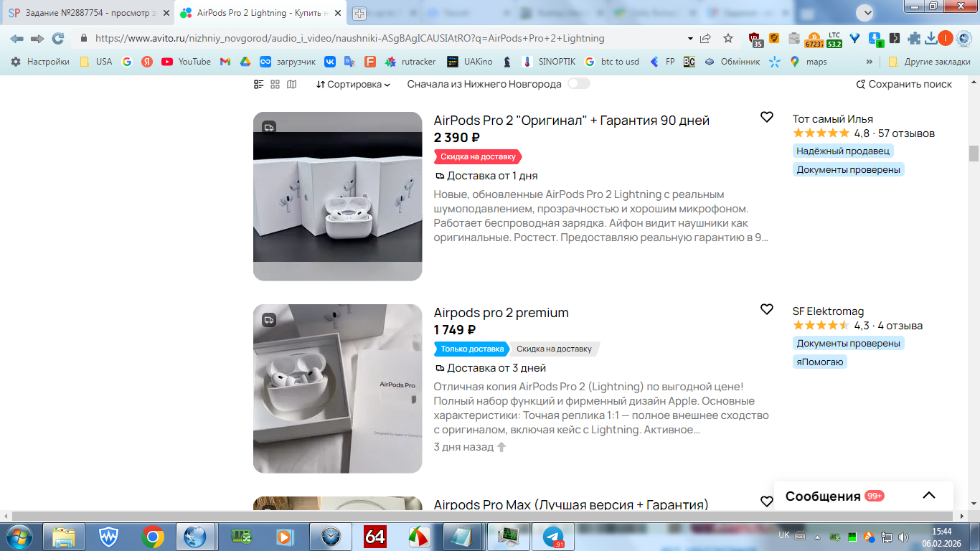Switch to list view layout icon
The image size is (980, 551).
click(259, 84)
